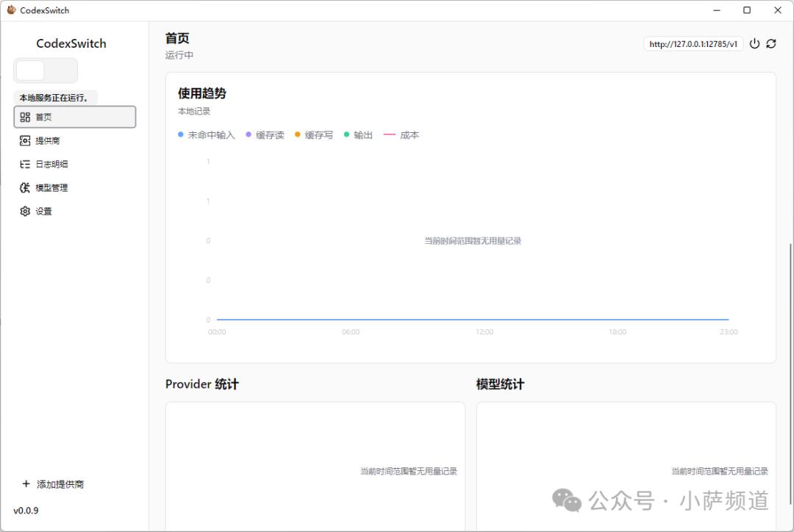Click the 本地记录 subtitle
The width and height of the screenshot is (794, 532).
[194, 111]
